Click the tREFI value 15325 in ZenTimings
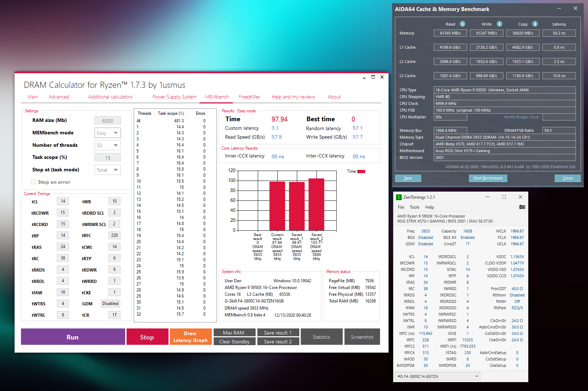 (x=467, y=340)
